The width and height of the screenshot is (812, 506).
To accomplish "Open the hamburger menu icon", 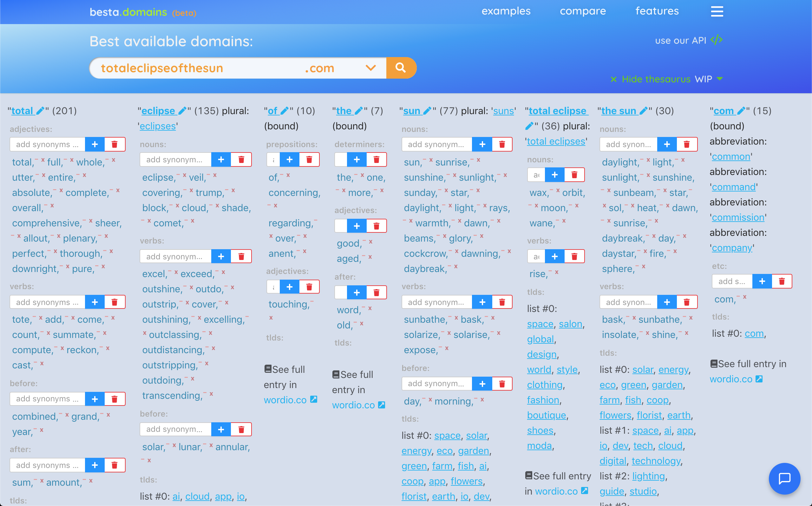I will (x=717, y=11).
